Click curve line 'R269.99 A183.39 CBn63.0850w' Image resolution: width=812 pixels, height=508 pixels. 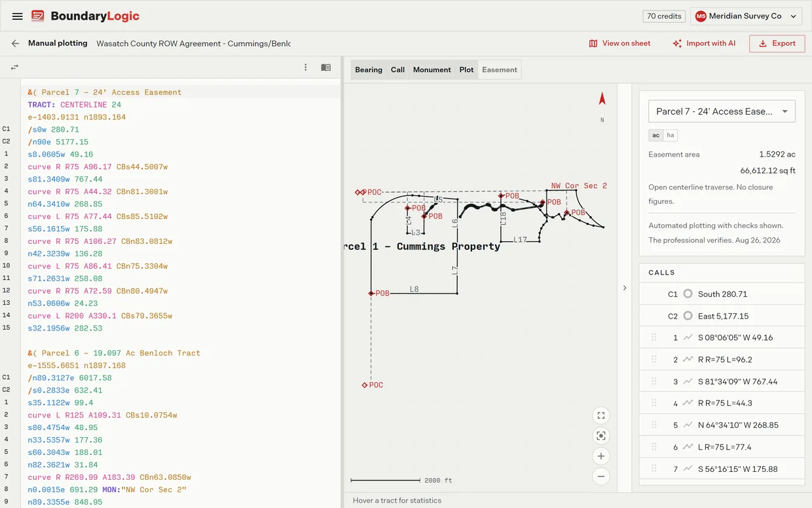click(x=109, y=477)
